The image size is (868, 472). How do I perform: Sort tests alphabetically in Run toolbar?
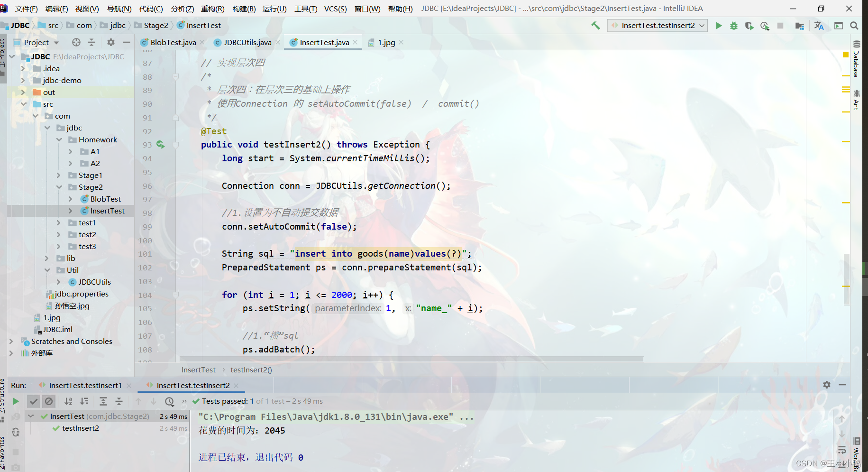[x=68, y=401]
